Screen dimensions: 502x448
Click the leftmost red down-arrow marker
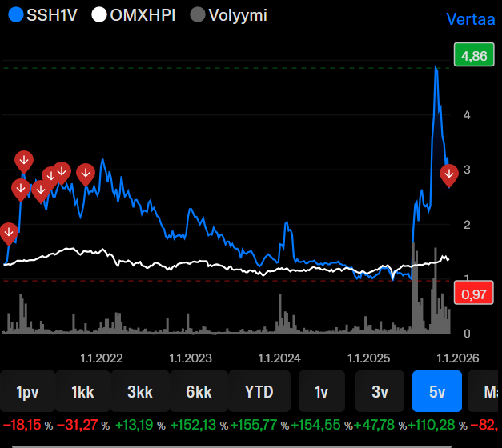(x=9, y=233)
